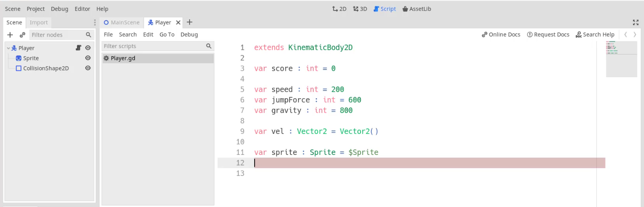Add a new scene tab with plus

click(190, 22)
